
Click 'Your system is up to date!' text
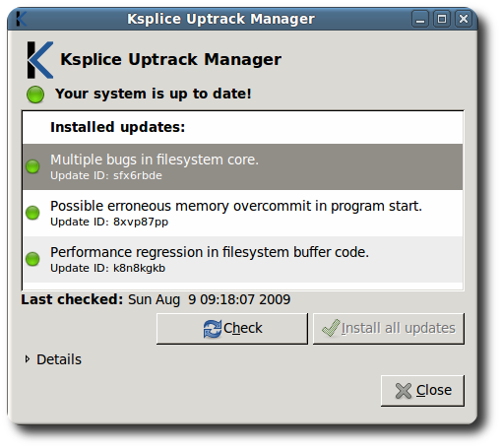pos(154,94)
